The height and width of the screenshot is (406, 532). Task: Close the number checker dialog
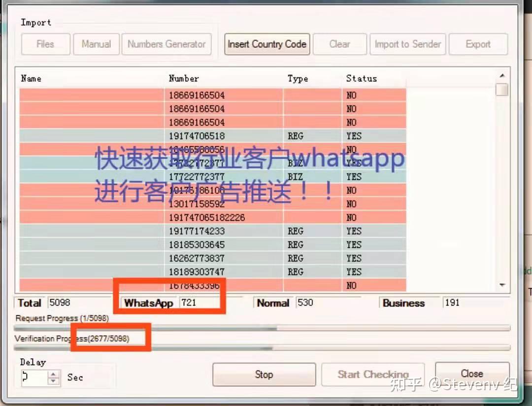[x=472, y=374]
